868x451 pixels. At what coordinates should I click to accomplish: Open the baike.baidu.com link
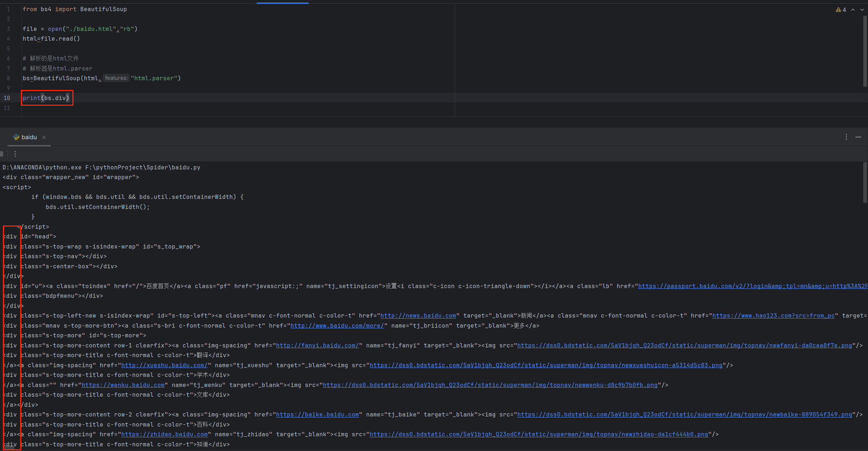pos(318,415)
